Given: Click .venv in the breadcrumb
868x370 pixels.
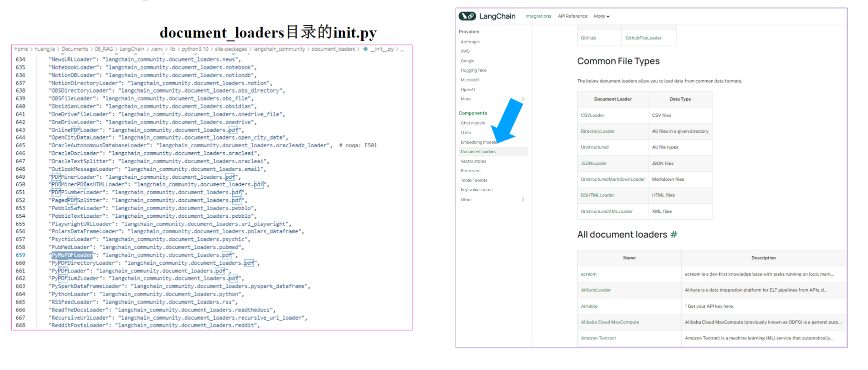Looking at the screenshot, I should click(157, 49).
